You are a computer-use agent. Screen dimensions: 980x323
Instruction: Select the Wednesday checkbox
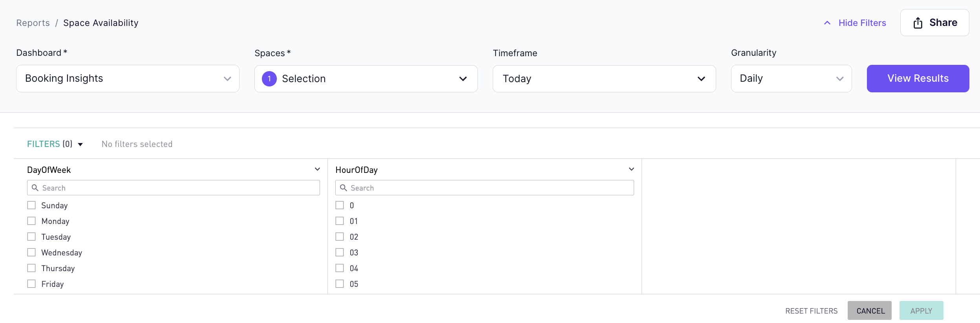(31, 252)
